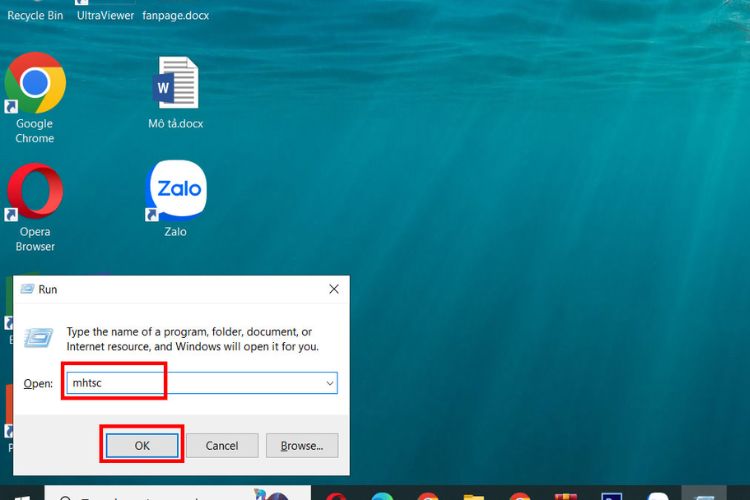Click the "Type the name of a program" description

coord(192,339)
